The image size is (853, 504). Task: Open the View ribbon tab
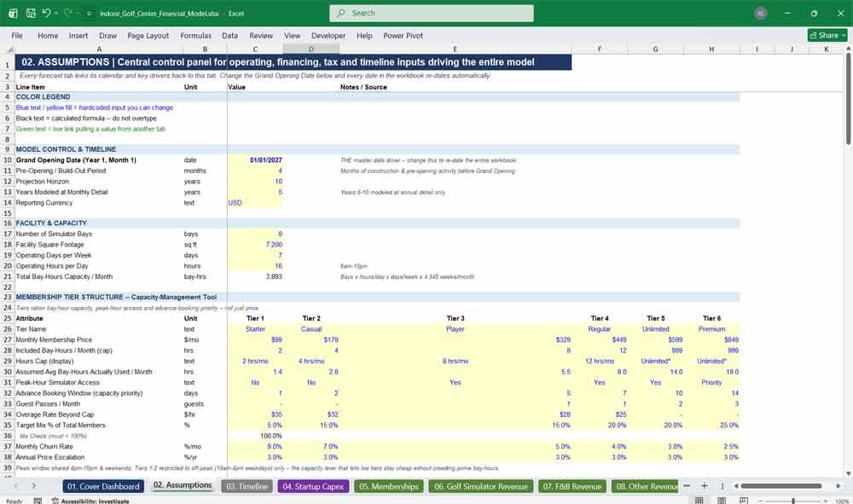click(x=292, y=35)
